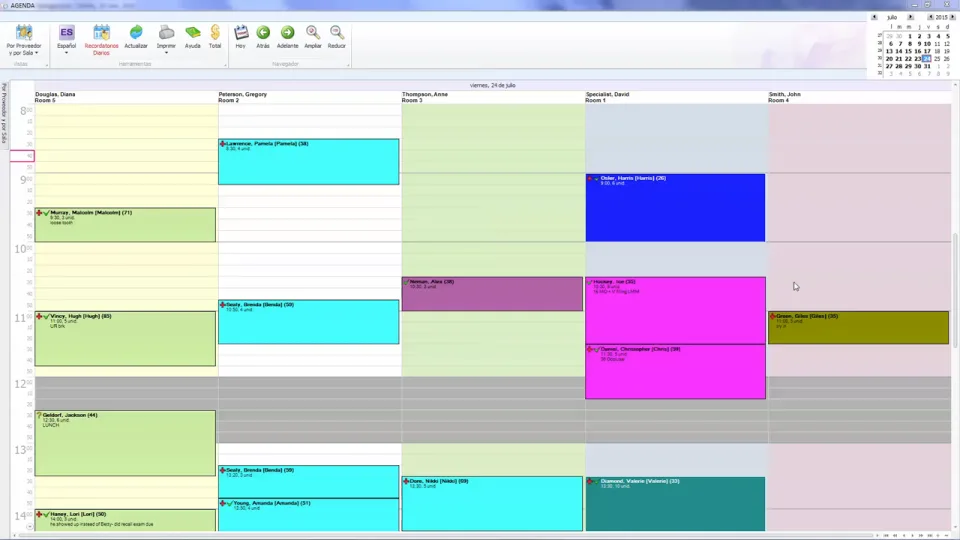960x540 pixels.
Task: Click the viernes, 24 de julio date header
Action: (x=492, y=85)
